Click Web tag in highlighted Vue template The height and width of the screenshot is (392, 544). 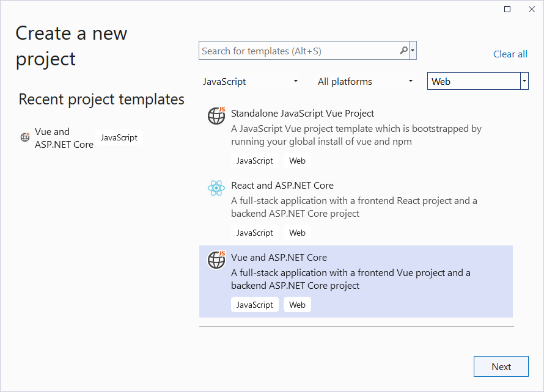pos(297,305)
